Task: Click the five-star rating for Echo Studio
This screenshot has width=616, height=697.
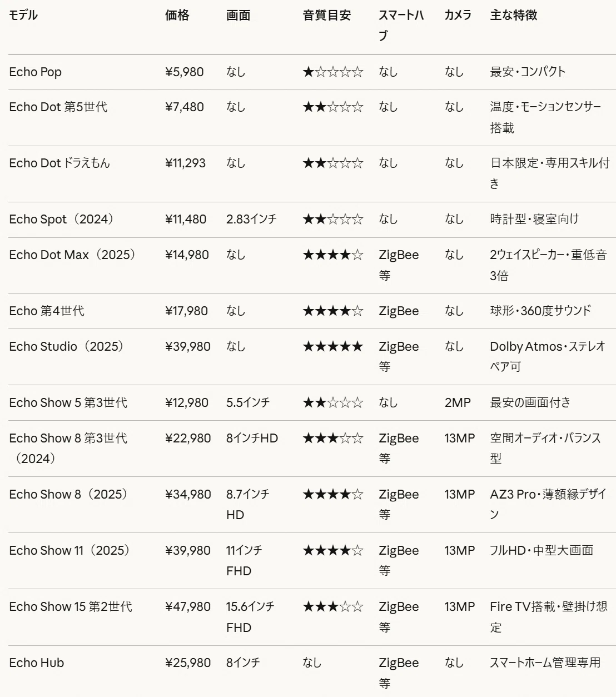Action: [x=333, y=347]
